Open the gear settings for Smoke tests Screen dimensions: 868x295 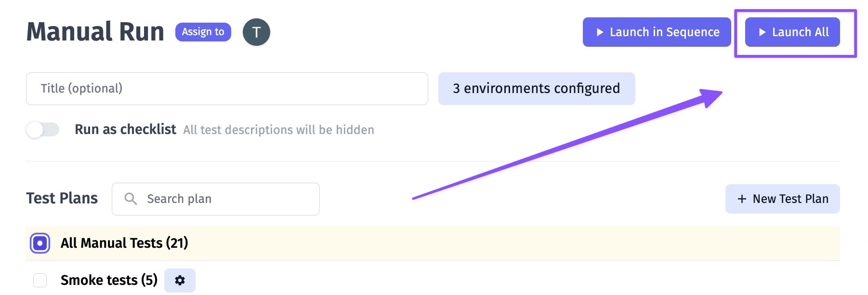180,281
